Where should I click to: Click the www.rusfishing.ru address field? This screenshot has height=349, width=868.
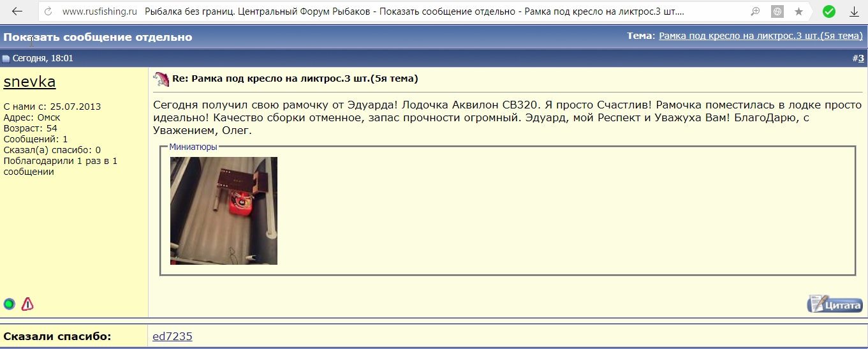pyautogui.click(x=99, y=11)
